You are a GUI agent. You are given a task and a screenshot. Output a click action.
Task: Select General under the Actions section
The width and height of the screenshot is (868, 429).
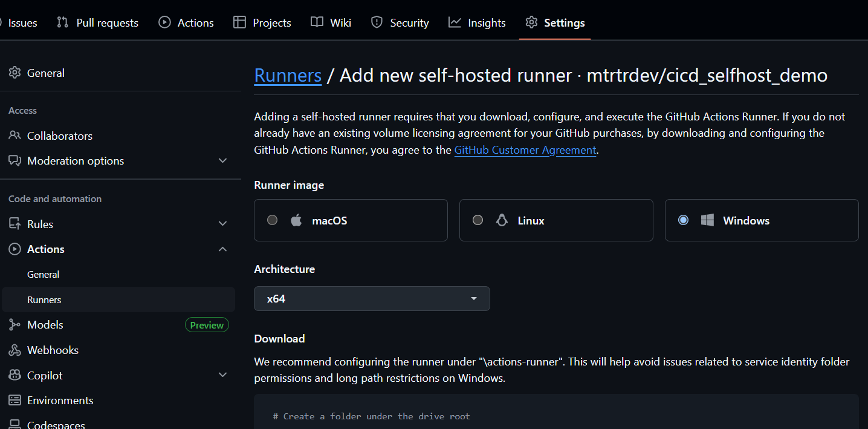pos(43,274)
